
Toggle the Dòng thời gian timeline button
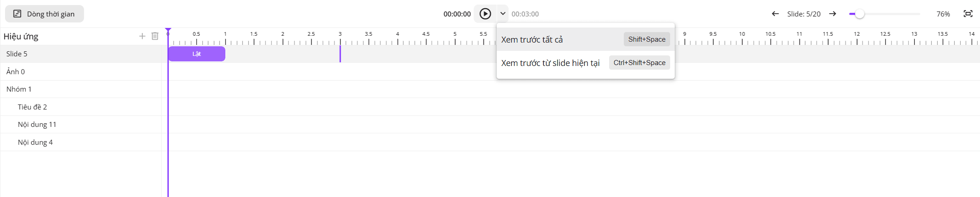[x=45, y=14]
